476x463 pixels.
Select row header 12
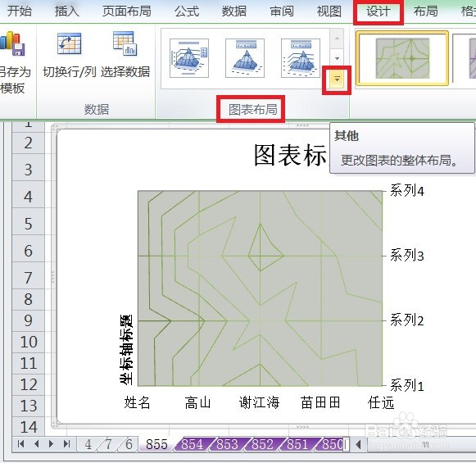pyautogui.click(x=28, y=384)
